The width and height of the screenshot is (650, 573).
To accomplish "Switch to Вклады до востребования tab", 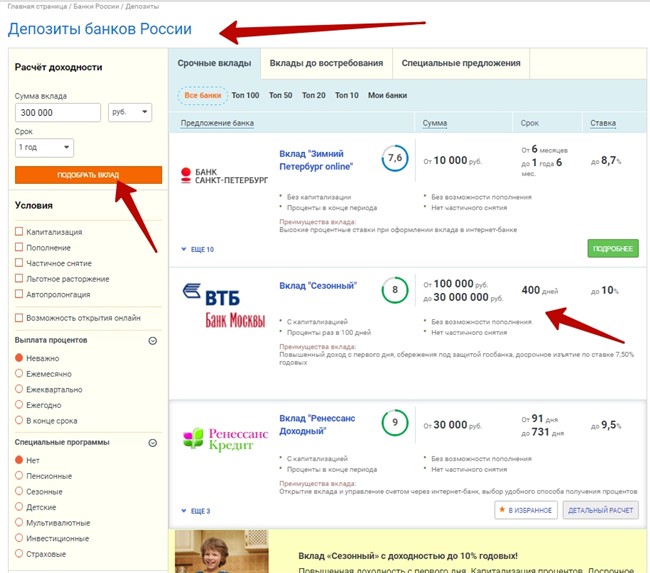I will coord(326,63).
